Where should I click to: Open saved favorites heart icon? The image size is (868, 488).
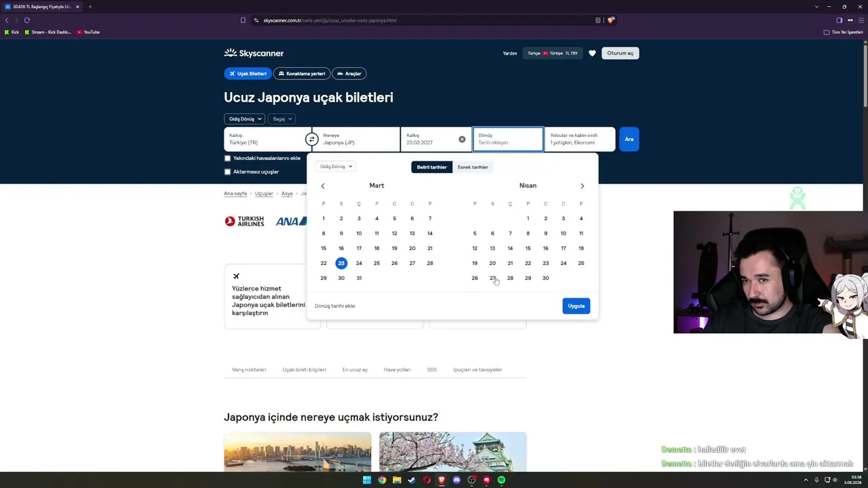[x=592, y=53]
